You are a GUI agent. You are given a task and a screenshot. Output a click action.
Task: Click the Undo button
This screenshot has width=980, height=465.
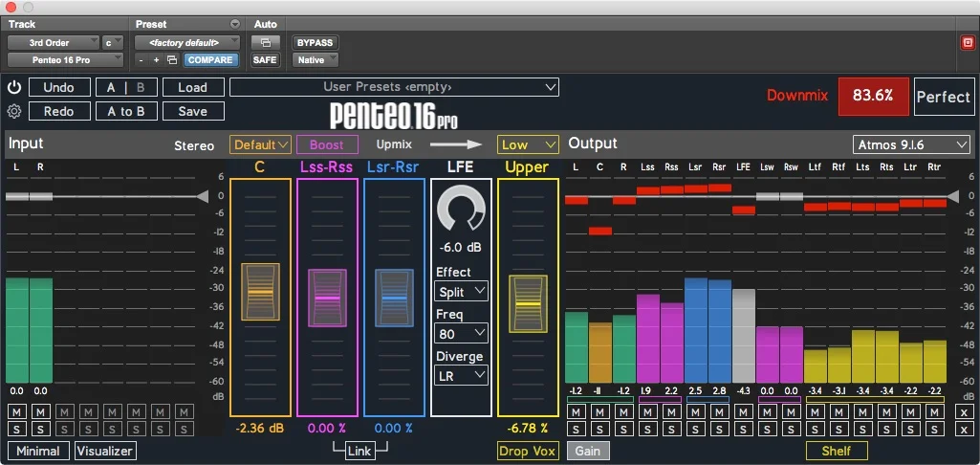(59, 87)
